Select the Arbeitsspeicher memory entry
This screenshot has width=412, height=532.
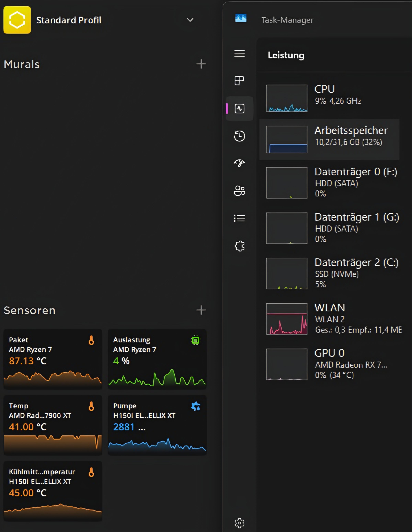(329, 139)
